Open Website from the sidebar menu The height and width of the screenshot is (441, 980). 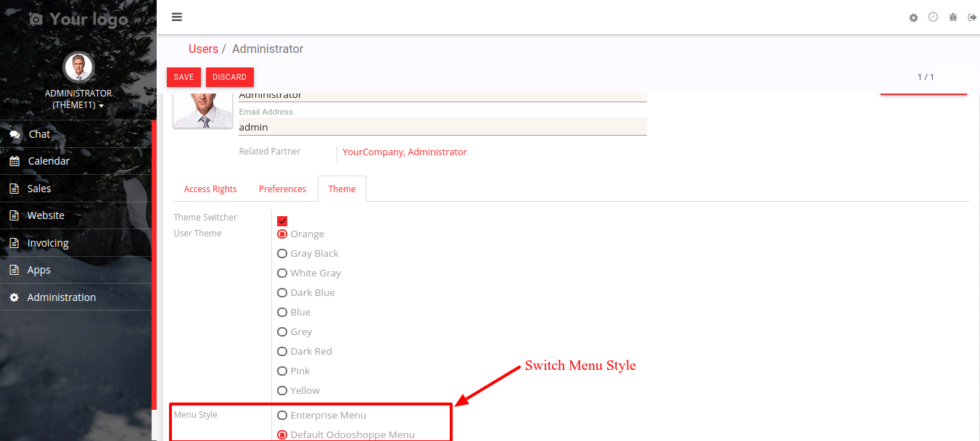(x=76, y=215)
